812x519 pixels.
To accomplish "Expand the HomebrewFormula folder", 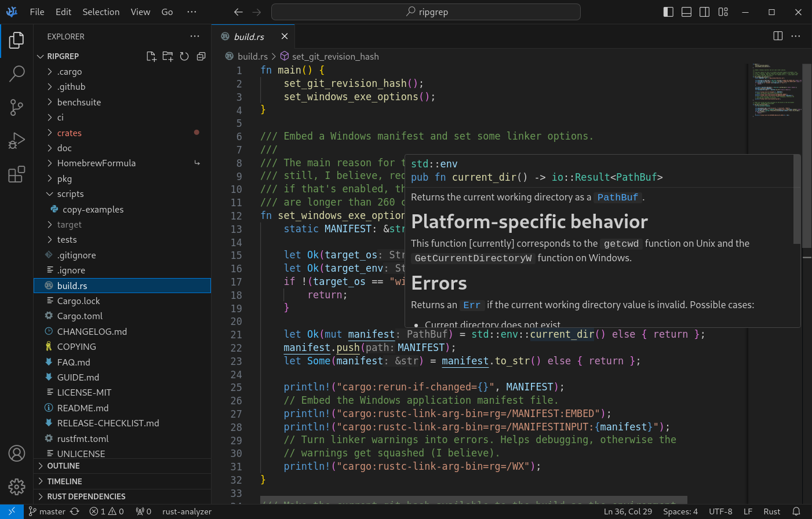I will [x=122, y=163].
